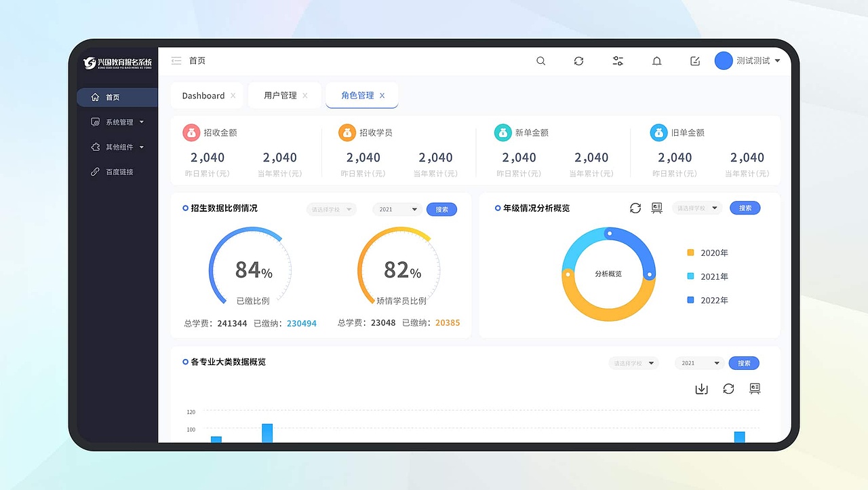
Task: Close the 用户管理 tab
Action: click(305, 96)
